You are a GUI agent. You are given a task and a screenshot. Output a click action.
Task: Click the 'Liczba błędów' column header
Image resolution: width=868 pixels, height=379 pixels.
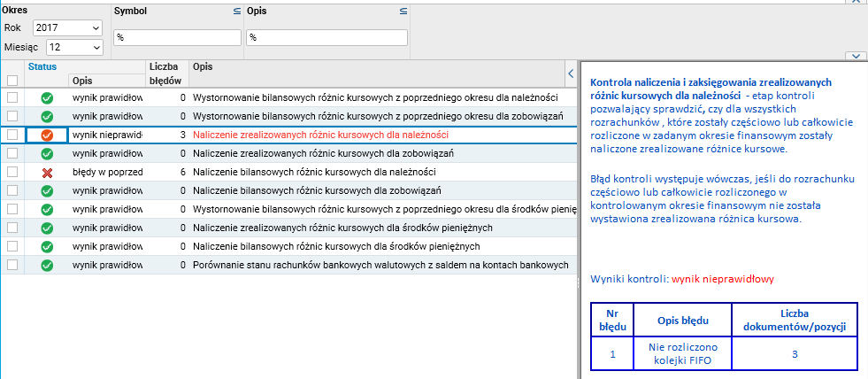(x=165, y=73)
